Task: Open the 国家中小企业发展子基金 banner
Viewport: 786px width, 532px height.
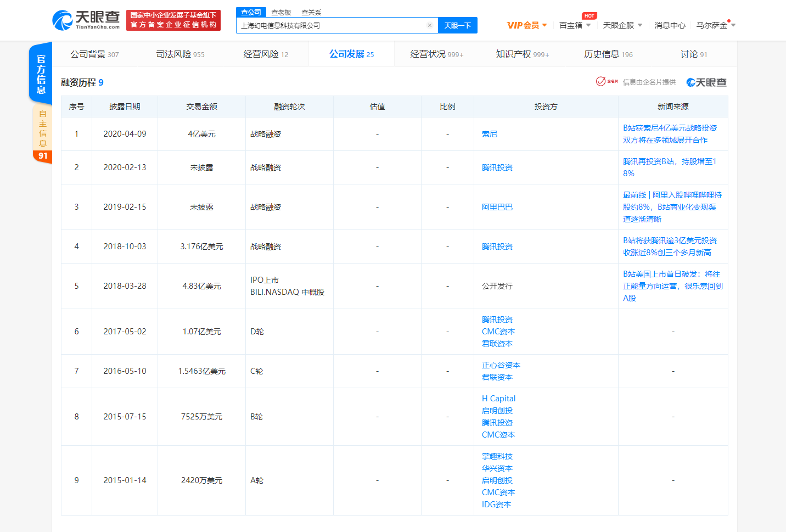Action: click(x=173, y=20)
